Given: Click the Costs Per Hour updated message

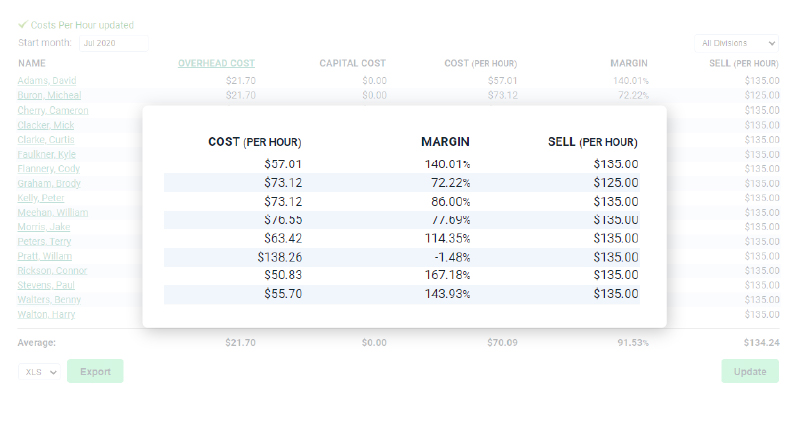Looking at the screenshot, I should click(x=76, y=25).
